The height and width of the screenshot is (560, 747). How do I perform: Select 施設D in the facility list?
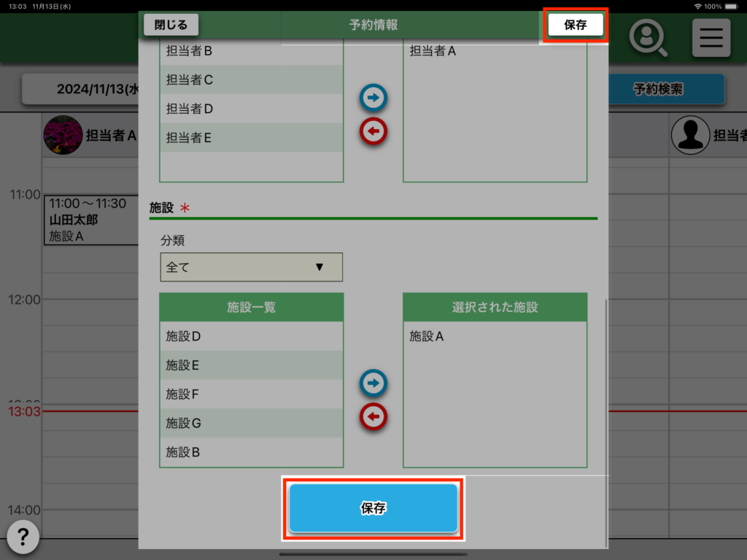251,336
